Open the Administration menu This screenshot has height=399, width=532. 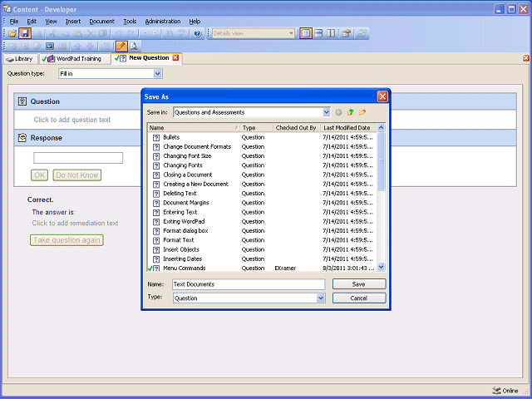coord(163,22)
